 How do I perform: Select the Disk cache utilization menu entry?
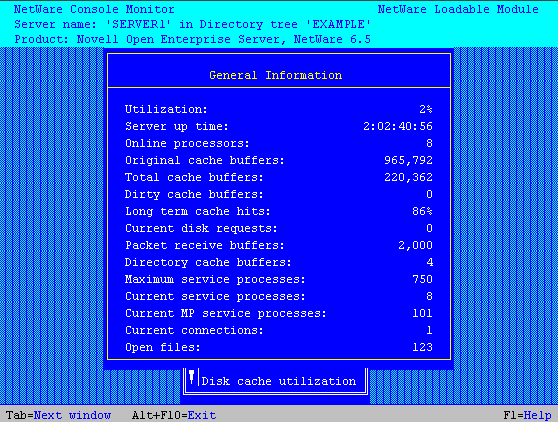click(x=278, y=381)
